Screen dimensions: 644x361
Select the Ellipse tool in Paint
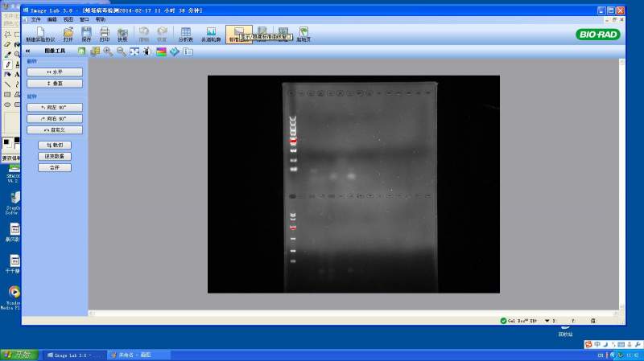click(x=7, y=105)
